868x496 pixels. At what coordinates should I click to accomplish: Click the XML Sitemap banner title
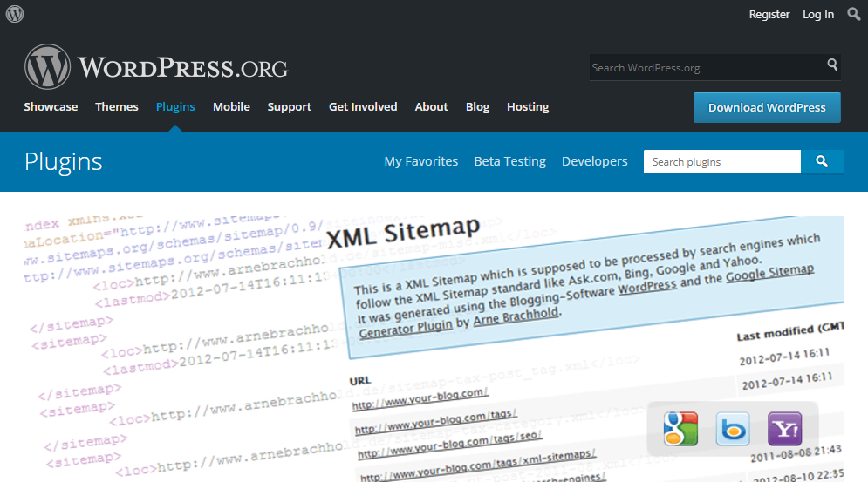[403, 232]
